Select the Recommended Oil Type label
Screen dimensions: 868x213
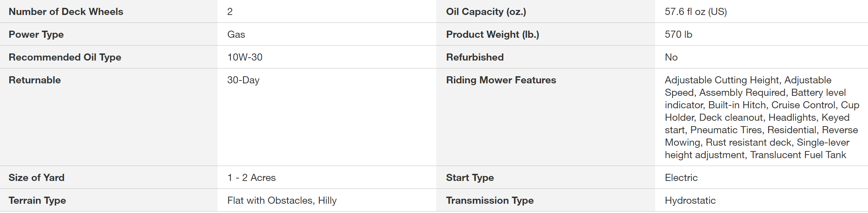pyautogui.click(x=65, y=57)
